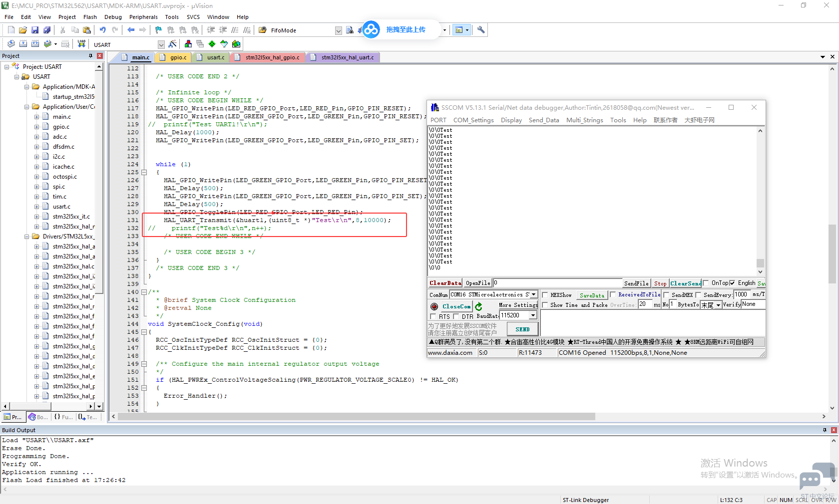This screenshot has width=839, height=504.
Task: Unindent selected lines toolbar icon
Action: pos(223,30)
